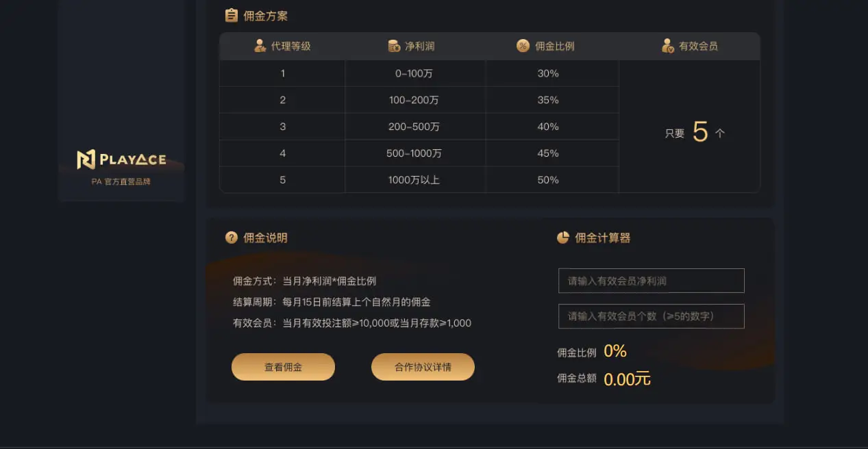Click the PlayAce logo icon
The height and width of the screenshot is (449, 868).
[86, 159]
